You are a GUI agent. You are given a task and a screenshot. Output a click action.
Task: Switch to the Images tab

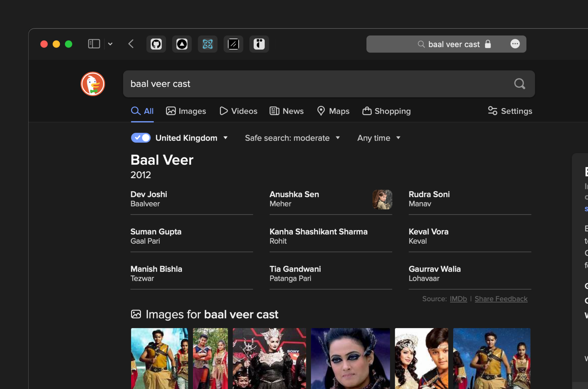point(186,111)
